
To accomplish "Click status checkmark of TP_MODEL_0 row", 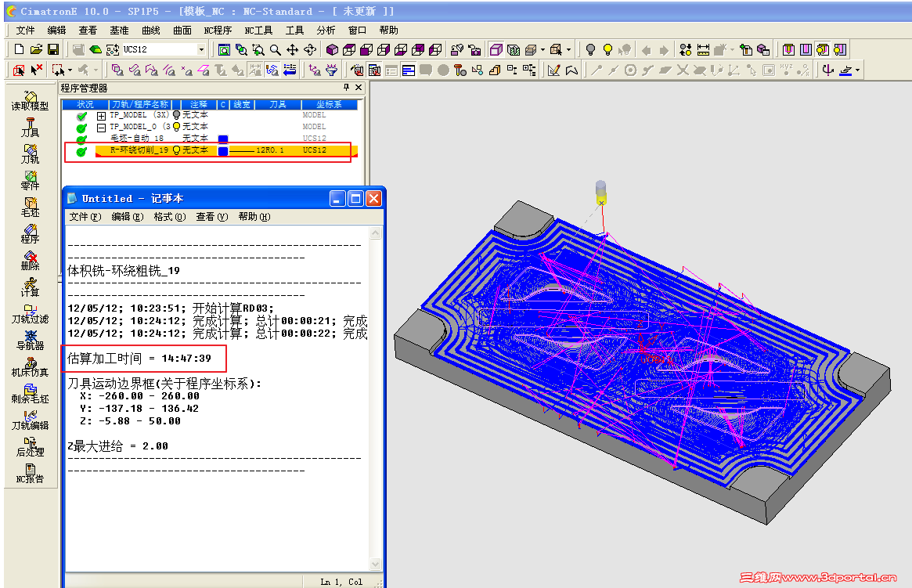I will pyautogui.click(x=81, y=128).
